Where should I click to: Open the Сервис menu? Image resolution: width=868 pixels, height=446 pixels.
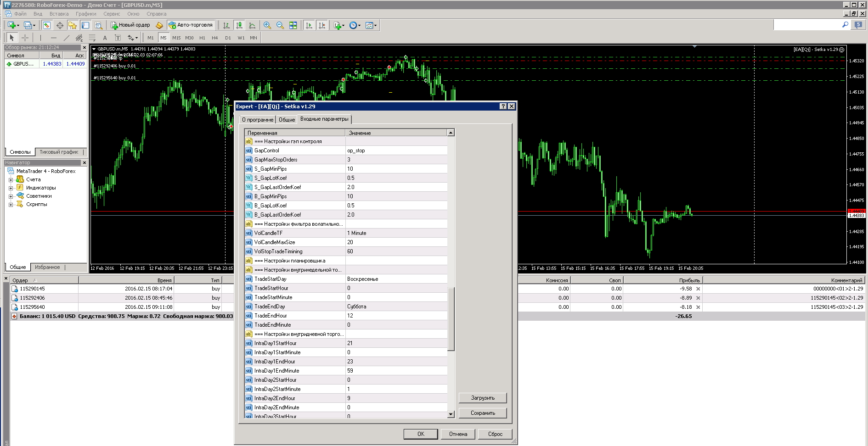(x=112, y=14)
